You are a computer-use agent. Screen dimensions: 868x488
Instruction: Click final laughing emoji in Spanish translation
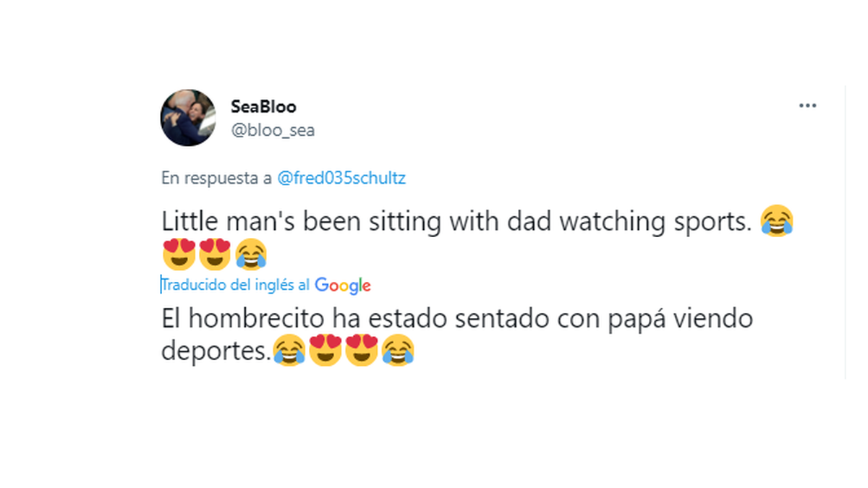click(x=397, y=351)
